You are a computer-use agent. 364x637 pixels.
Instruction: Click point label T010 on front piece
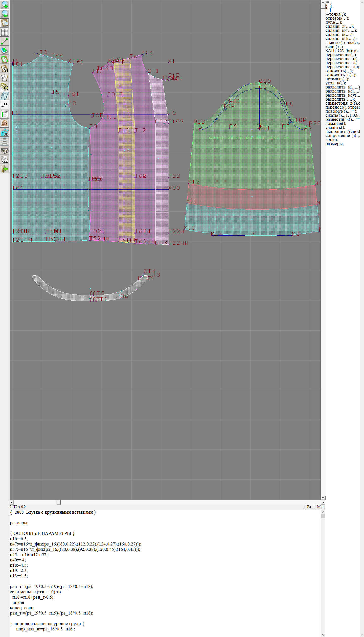[x=115, y=94]
